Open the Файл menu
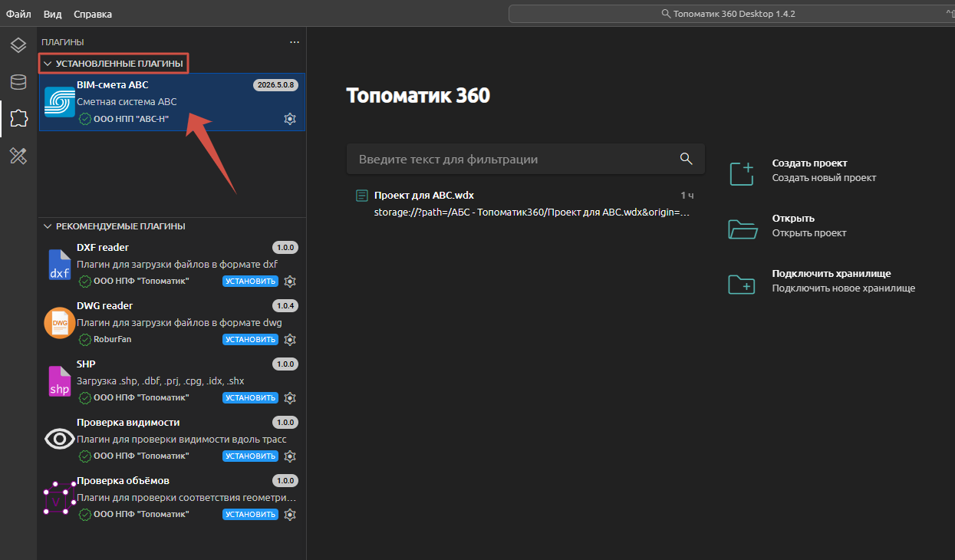955x560 pixels. [18, 14]
